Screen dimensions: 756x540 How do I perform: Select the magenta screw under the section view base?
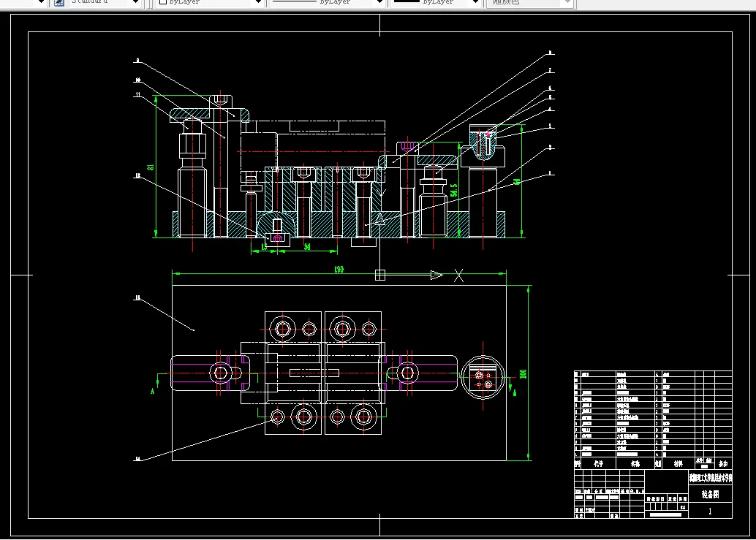(x=277, y=238)
